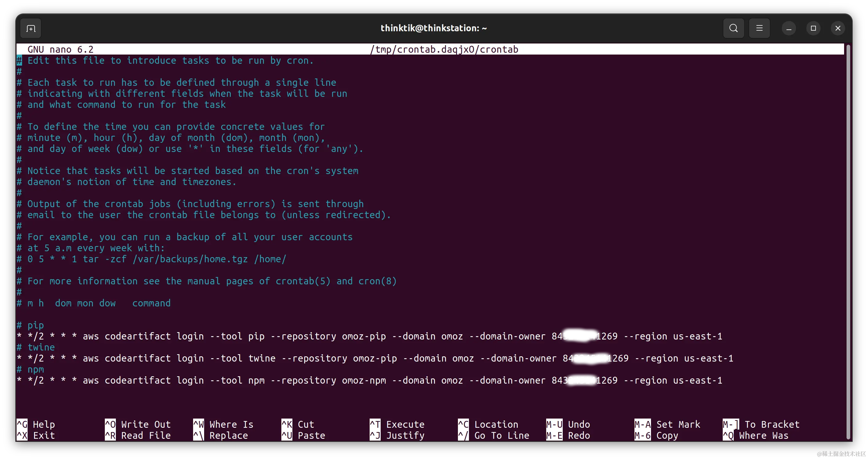Screen dimensions: 868x459
Task: Click the terminal search icon
Action: [733, 28]
